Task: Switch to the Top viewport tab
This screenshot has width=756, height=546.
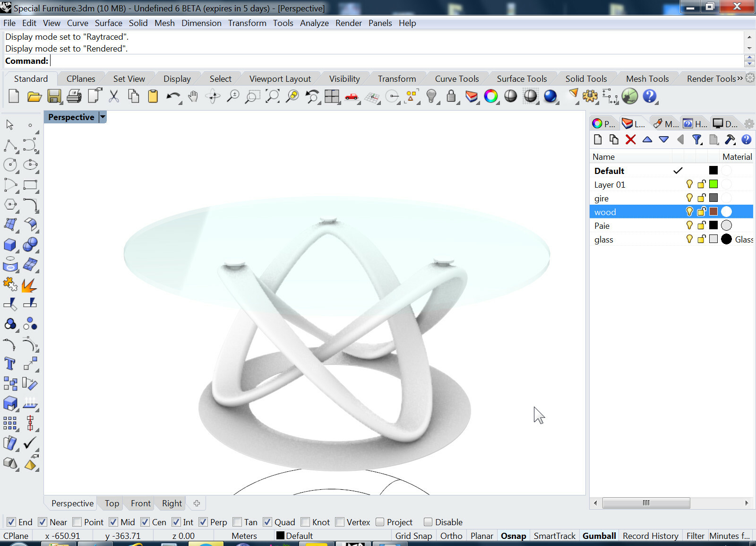Action: 112,503
